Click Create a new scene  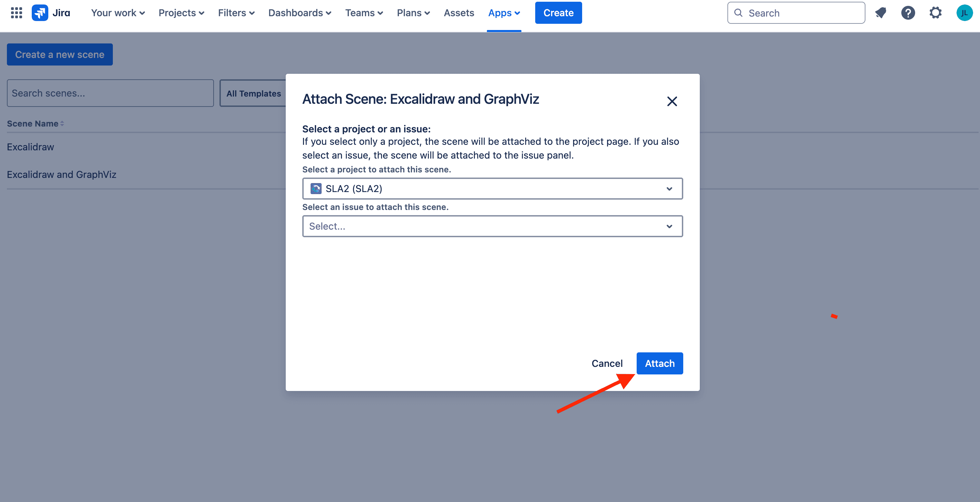60,54
